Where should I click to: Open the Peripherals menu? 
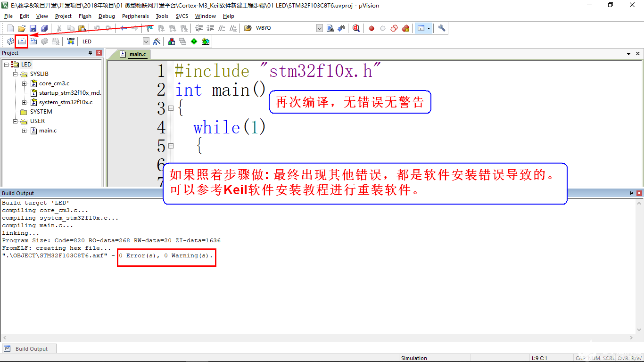135,16
